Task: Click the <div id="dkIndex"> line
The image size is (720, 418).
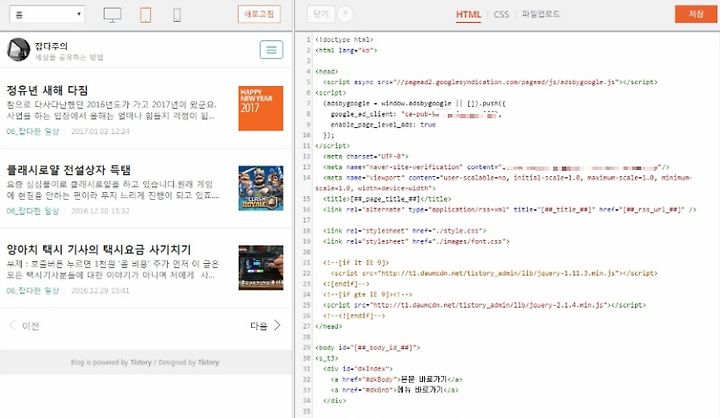Action: click(x=358, y=369)
